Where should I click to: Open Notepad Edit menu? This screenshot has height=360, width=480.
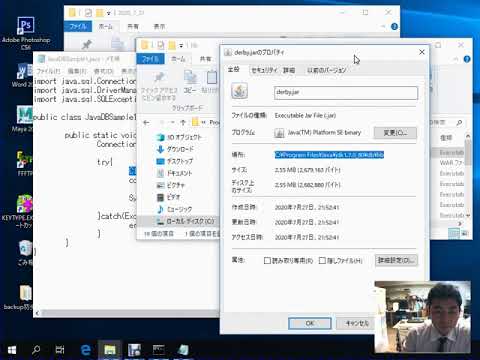point(77,71)
